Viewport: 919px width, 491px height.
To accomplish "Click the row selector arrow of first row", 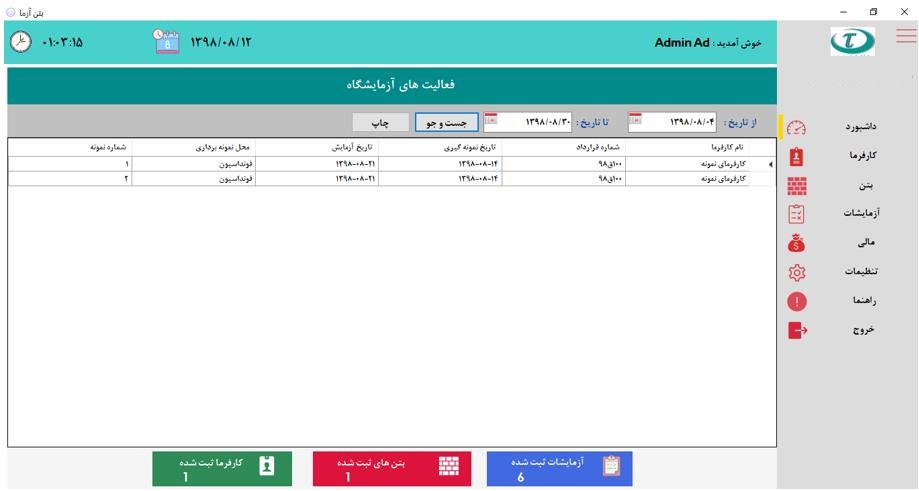I will click(x=769, y=164).
